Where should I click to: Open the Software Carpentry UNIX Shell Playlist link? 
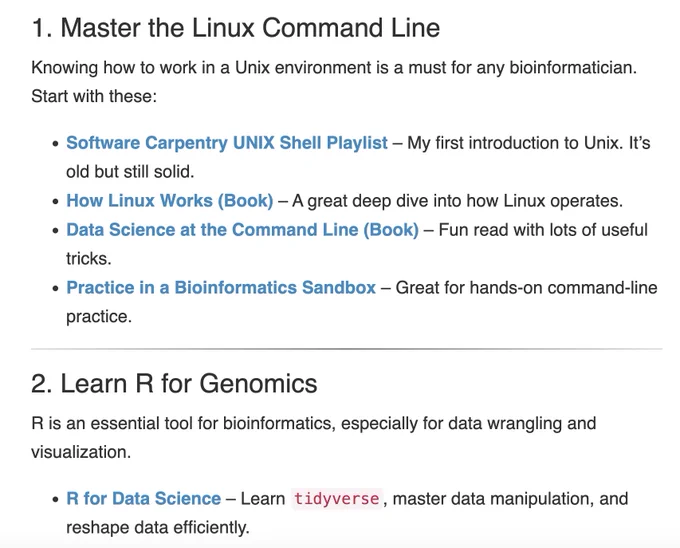[227, 143]
